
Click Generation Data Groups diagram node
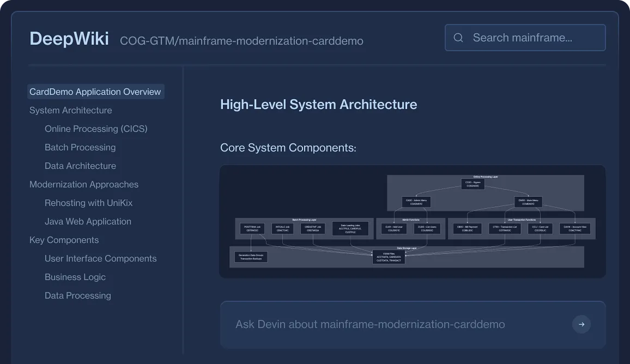click(x=251, y=257)
